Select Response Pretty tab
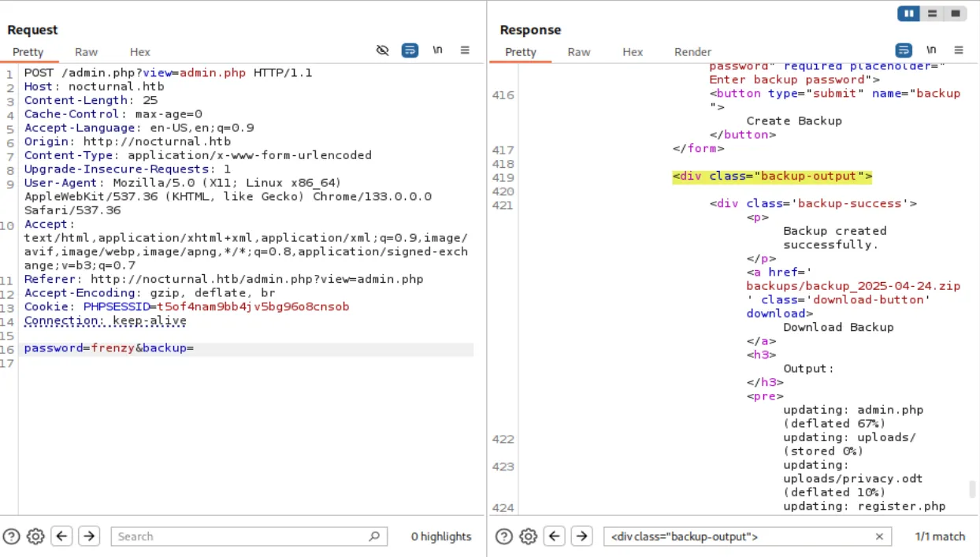Image resolution: width=980 pixels, height=557 pixels. pos(521,52)
